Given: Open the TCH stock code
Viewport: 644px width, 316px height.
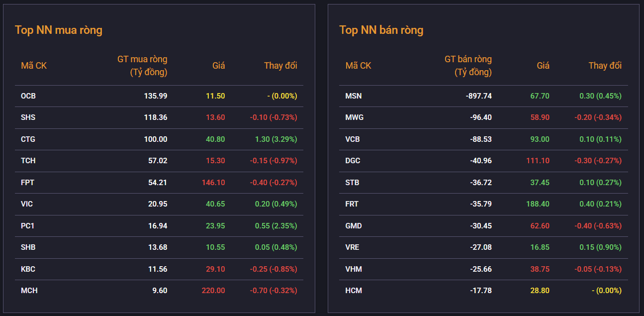Looking at the screenshot, I should click(x=28, y=161).
